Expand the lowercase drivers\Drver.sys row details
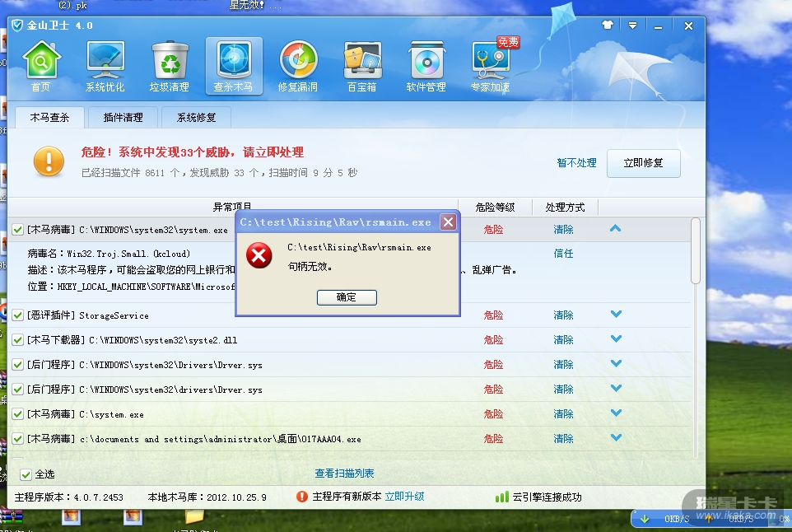This screenshot has height=532, width=792. [616, 389]
